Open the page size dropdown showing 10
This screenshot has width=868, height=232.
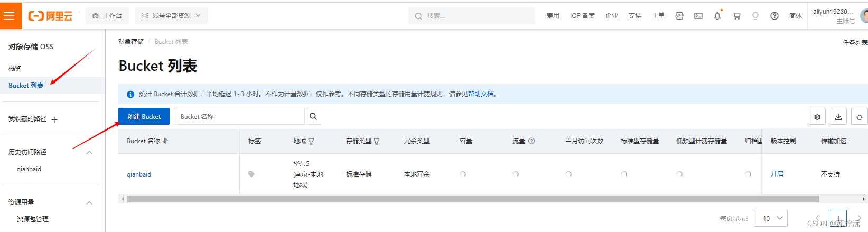771,218
